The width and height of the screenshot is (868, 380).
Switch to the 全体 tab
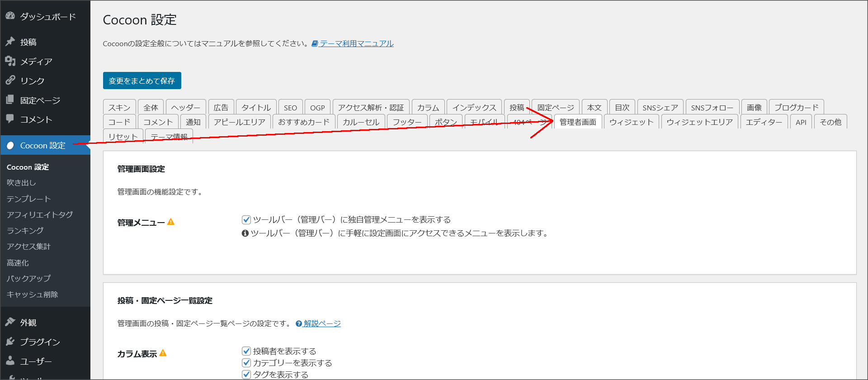click(x=151, y=107)
